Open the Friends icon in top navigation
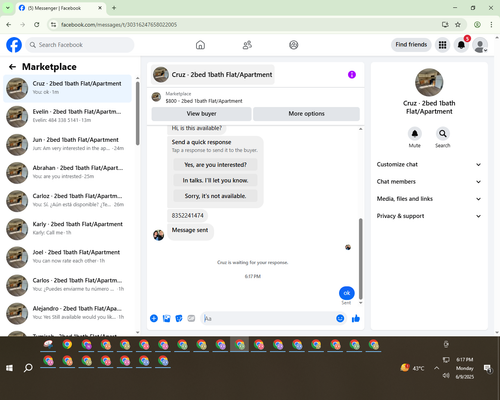 pyautogui.click(x=247, y=45)
